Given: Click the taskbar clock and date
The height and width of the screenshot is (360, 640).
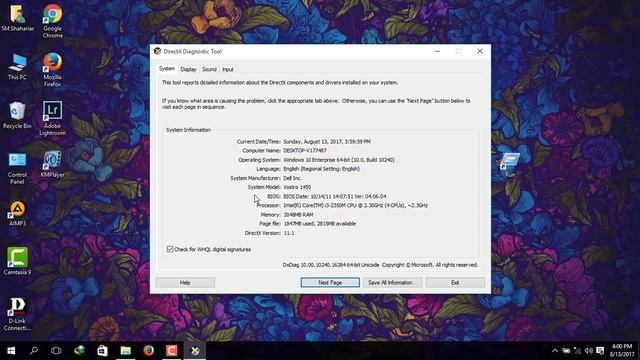Looking at the screenshot, I should [622, 351].
